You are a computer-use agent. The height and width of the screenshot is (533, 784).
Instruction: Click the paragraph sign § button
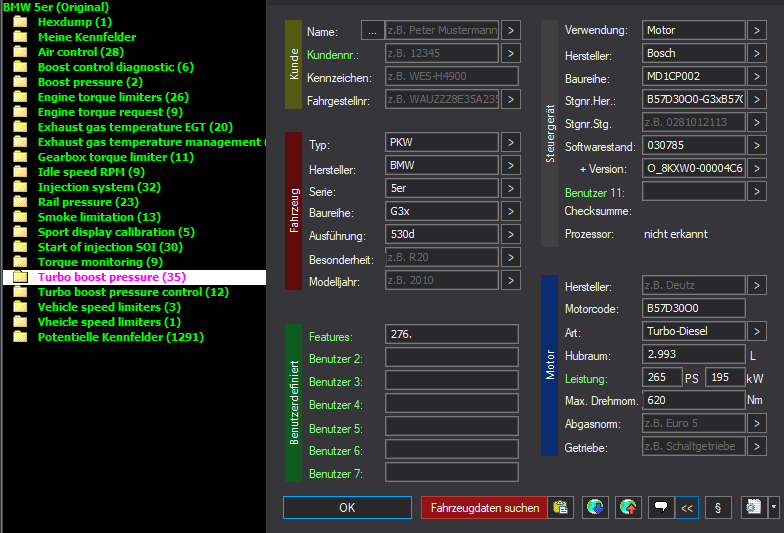(718, 508)
